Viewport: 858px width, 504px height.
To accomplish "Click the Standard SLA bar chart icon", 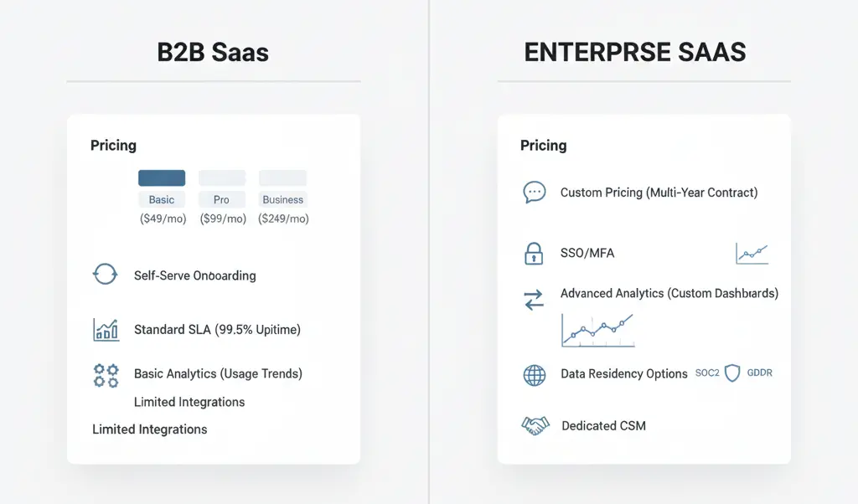I will tap(106, 330).
